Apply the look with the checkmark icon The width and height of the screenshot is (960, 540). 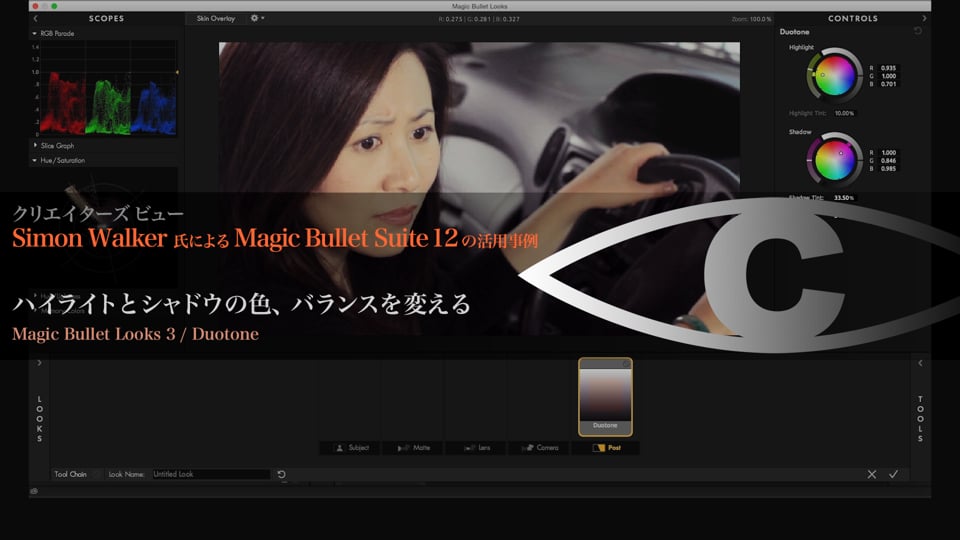point(894,474)
